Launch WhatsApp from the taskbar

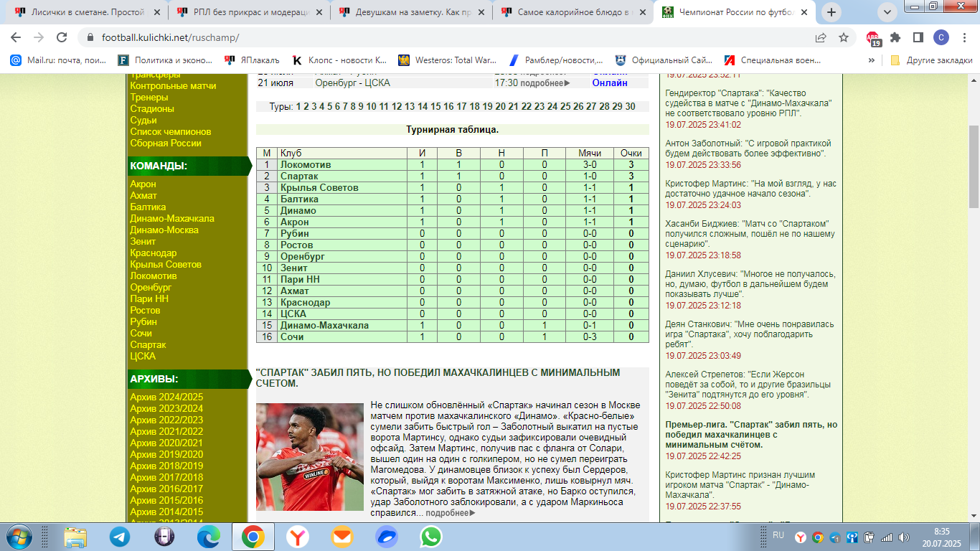(x=431, y=537)
